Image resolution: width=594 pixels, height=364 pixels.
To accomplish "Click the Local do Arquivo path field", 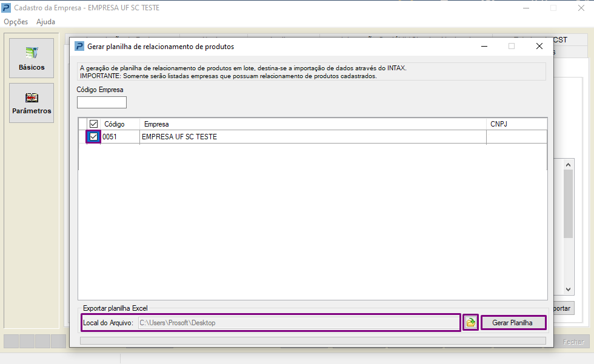I will pos(299,323).
